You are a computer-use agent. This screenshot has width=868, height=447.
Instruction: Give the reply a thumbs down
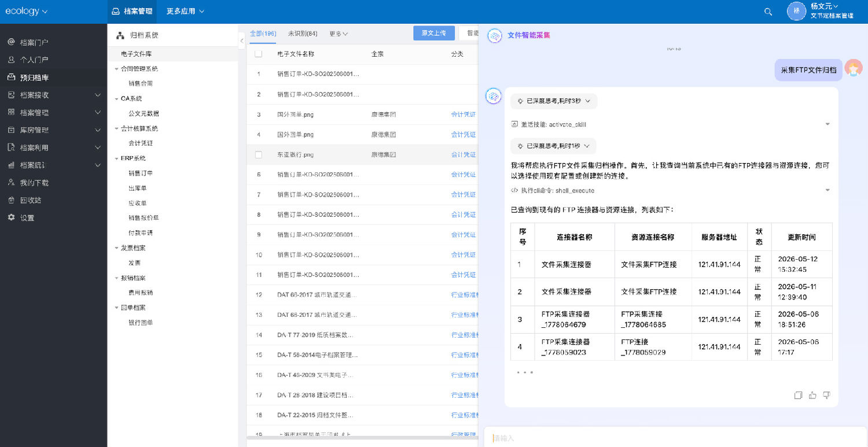tap(826, 396)
